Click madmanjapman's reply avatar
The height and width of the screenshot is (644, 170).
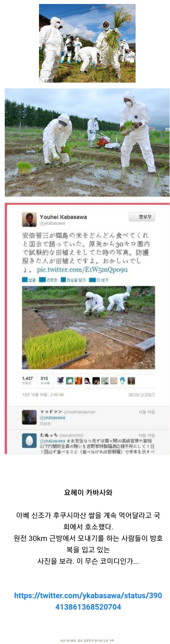[29, 417]
